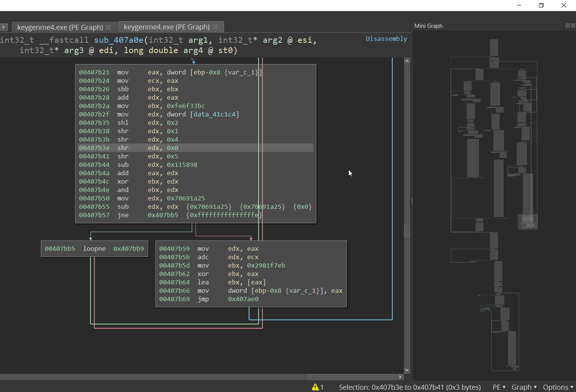Click the Disassembly view label
Image resolution: width=576 pixels, height=392 pixels.
tap(386, 39)
